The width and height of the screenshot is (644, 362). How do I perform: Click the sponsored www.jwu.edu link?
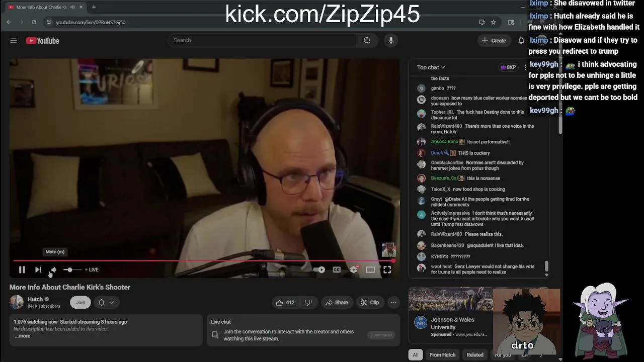[471, 334]
